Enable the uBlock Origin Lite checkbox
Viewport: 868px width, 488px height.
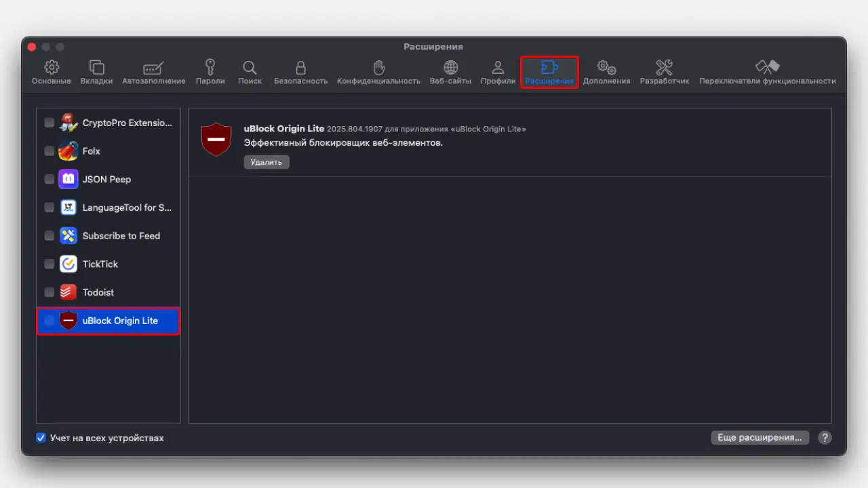[x=50, y=321]
